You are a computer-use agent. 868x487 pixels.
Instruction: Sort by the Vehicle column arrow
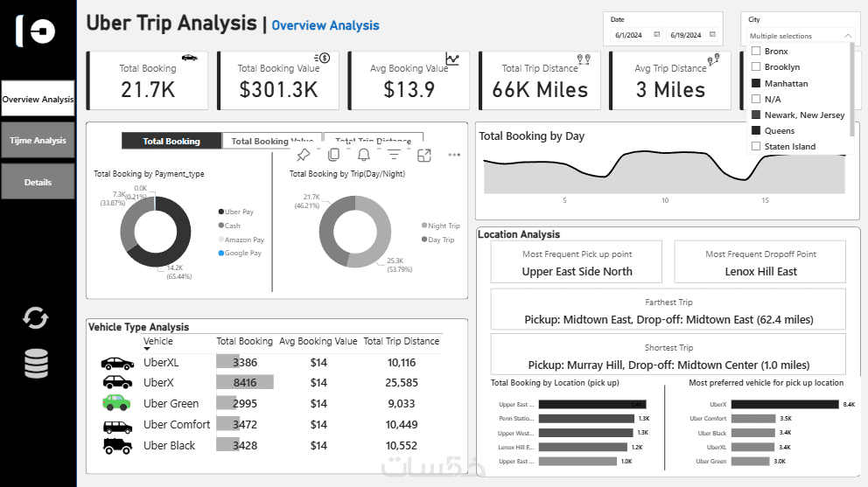click(x=147, y=349)
